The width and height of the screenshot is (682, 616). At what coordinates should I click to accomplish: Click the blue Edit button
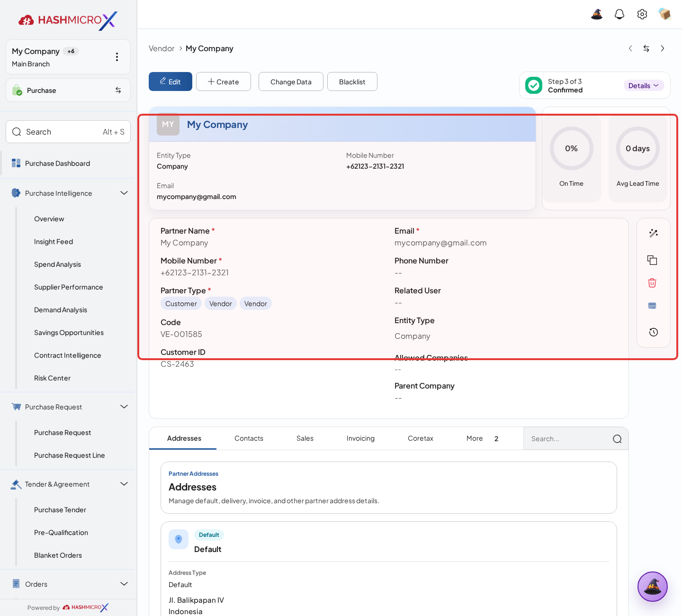[x=170, y=82]
